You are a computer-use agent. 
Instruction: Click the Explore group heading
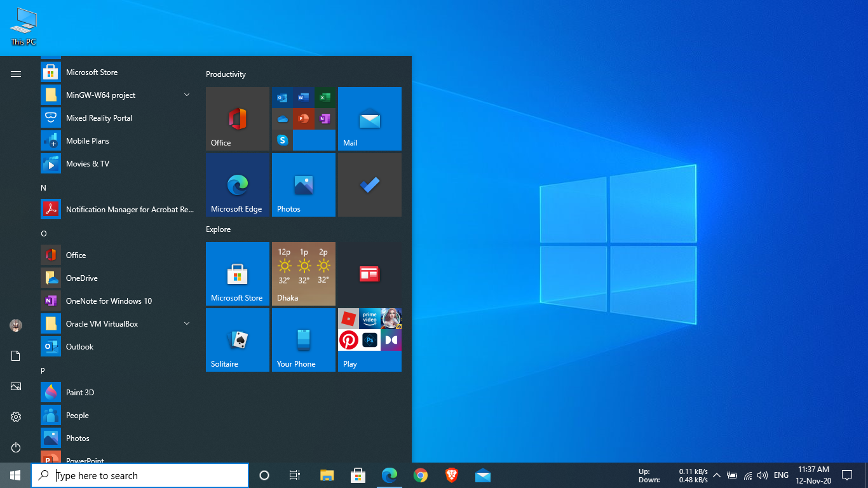(x=218, y=229)
